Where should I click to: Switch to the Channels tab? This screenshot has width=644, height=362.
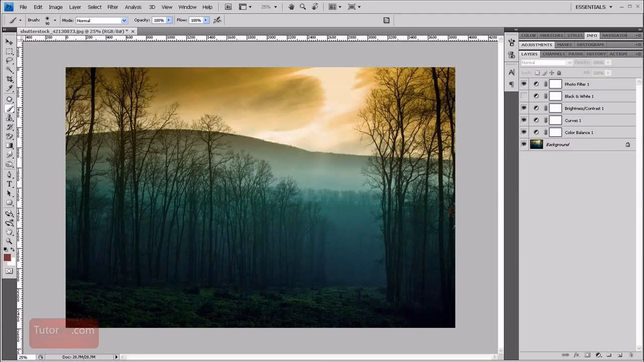(553, 54)
